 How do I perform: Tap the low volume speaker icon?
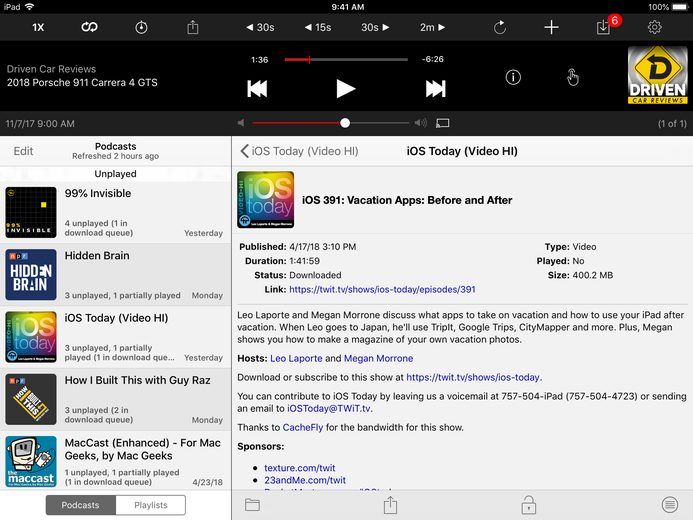pos(241,123)
